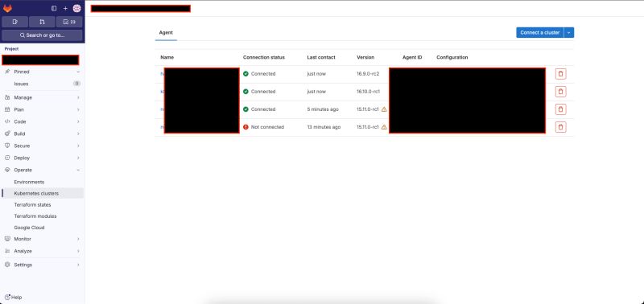Expand the Analyze menu

coord(42,251)
